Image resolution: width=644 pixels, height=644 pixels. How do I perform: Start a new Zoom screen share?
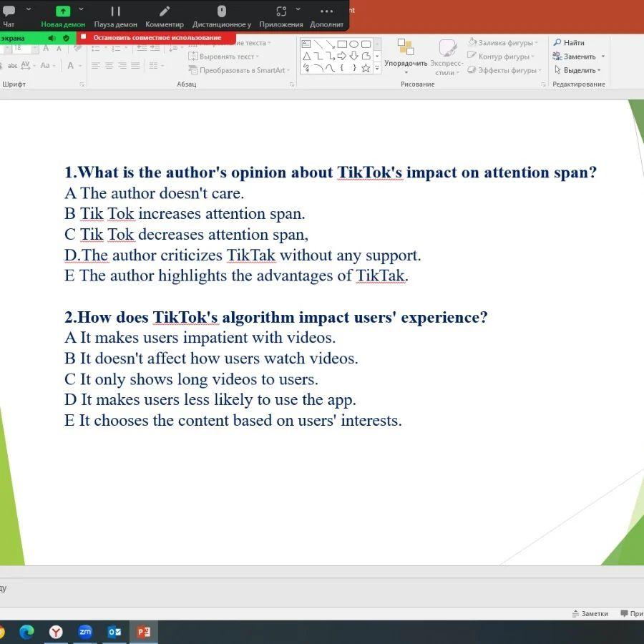63,16
